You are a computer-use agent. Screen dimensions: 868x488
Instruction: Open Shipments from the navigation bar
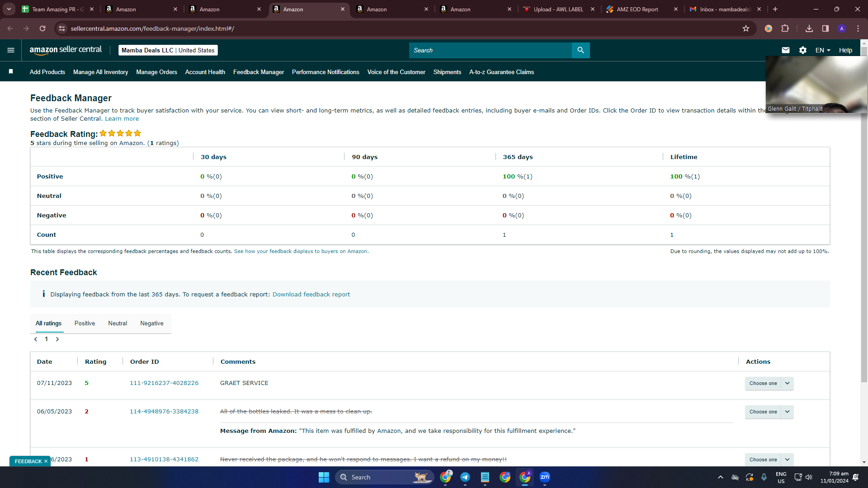pyautogui.click(x=447, y=72)
